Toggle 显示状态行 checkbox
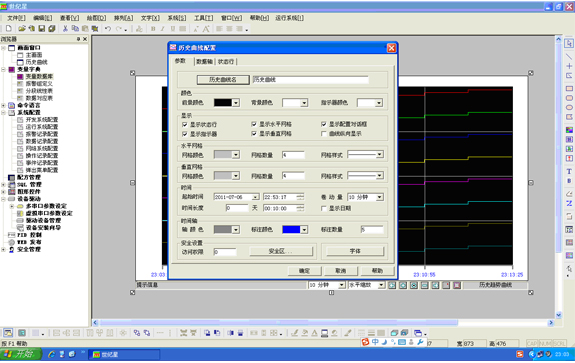The height and width of the screenshot is (363, 575). [184, 124]
